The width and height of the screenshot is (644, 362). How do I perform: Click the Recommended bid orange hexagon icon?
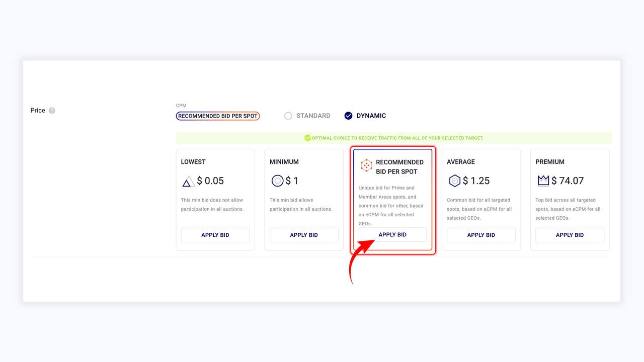[366, 165]
